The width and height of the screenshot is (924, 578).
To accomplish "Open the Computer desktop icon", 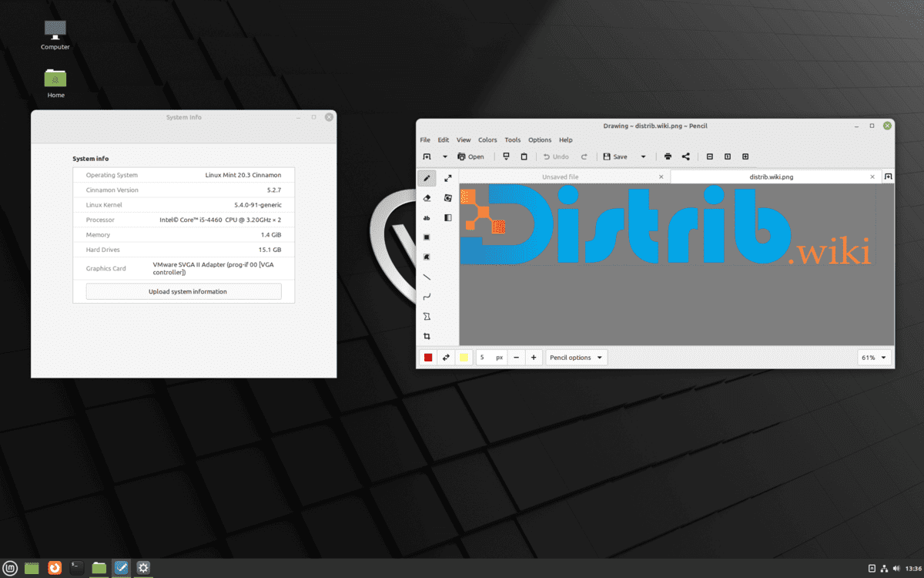I will [55, 35].
